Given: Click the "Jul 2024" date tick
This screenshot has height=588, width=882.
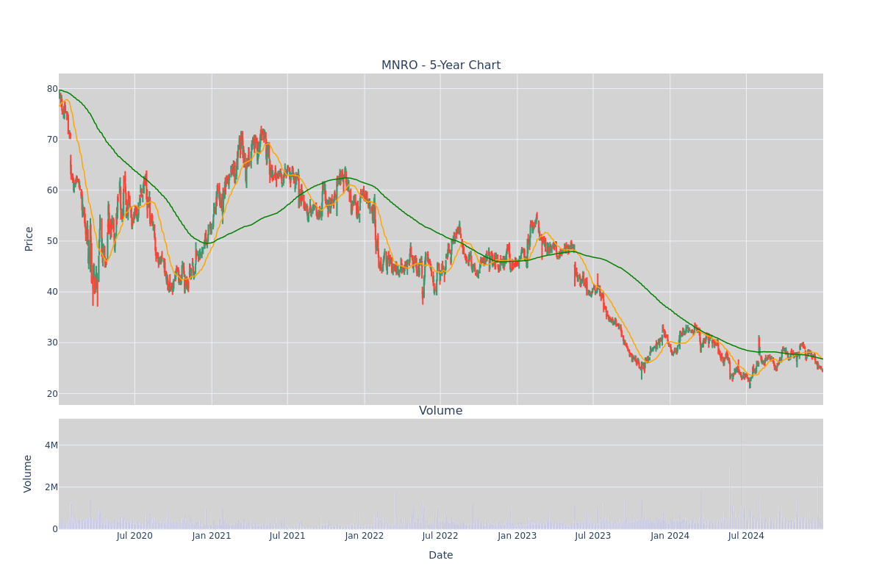Looking at the screenshot, I should (x=746, y=536).
